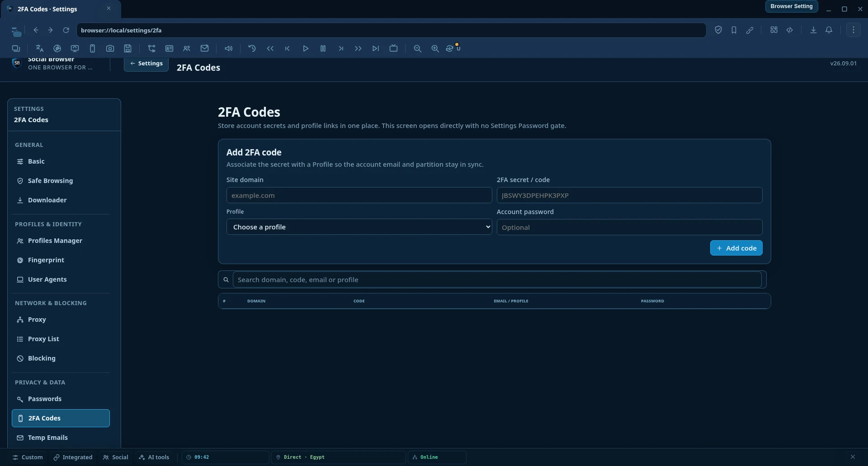Open the mail envelope toolbar icon
868x466 pixels.
coord(204,48)
